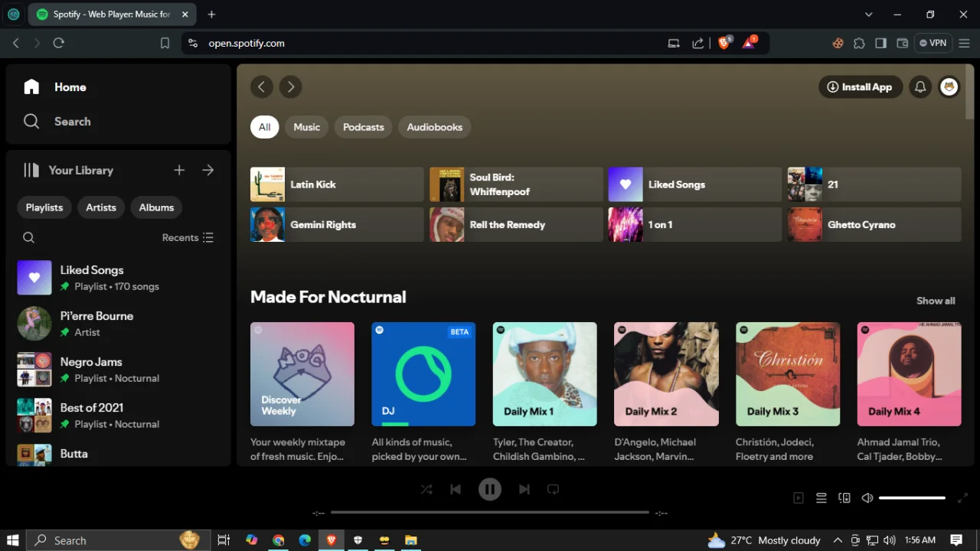Open 1 on 1 shortcut

pyautogui.click(x=695, y=225)
